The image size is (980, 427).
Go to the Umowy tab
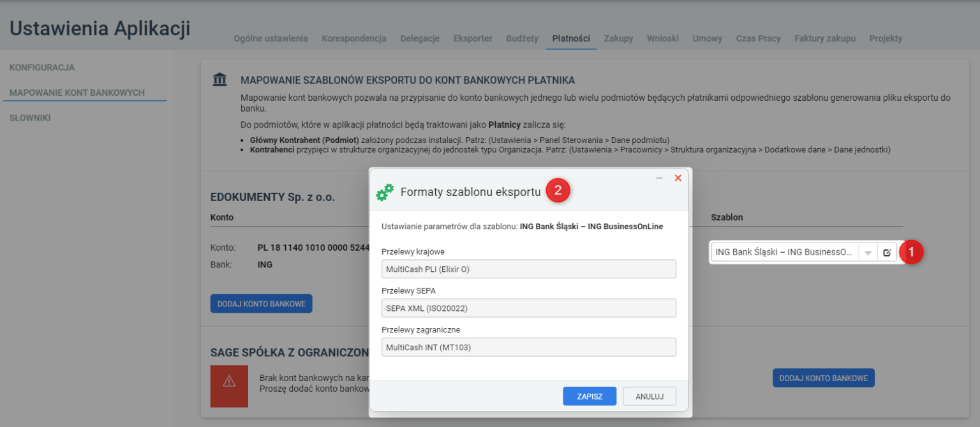[708, 38]
